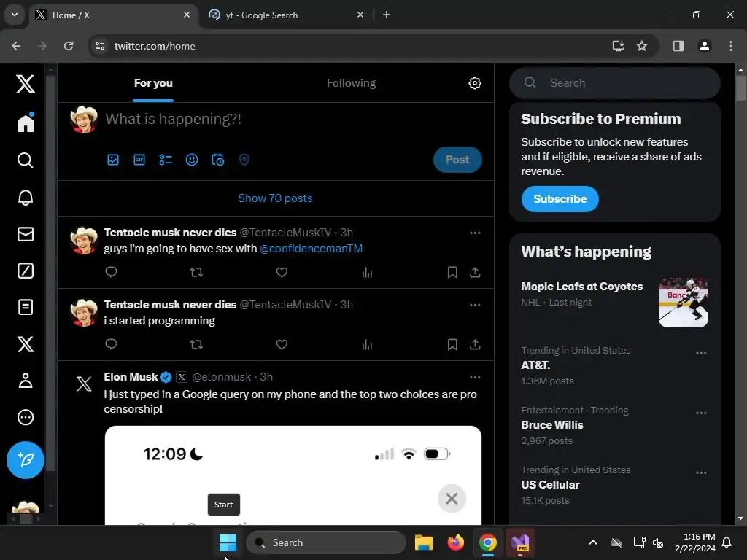Open File Explorer from the taskbar
The image size is (747, 560).
tap(424, 542)
